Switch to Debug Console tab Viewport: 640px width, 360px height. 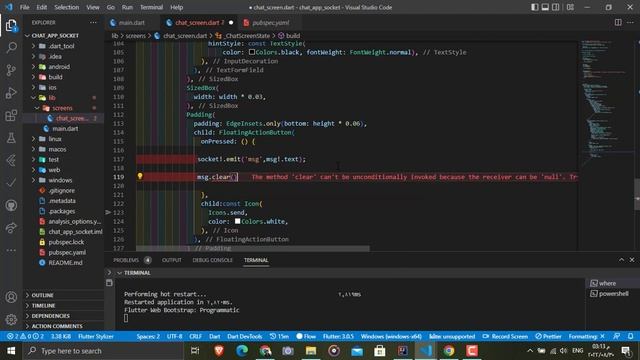click(212, 260)
